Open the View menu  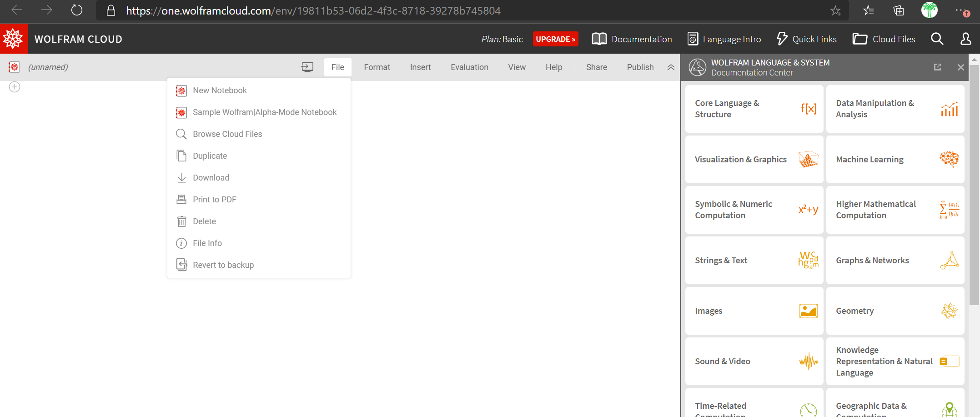coord(517,67)
